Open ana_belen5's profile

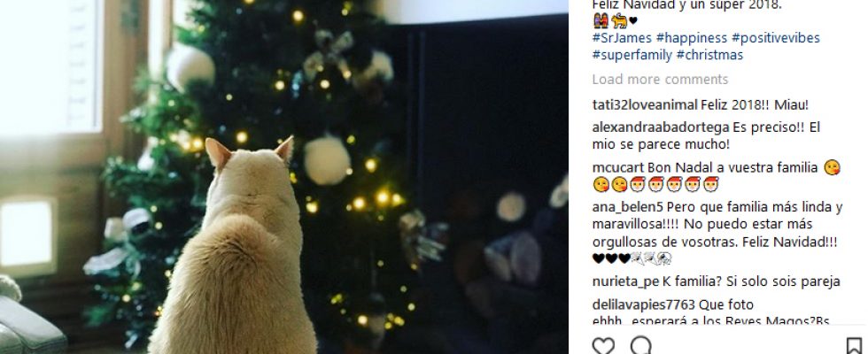point(628,208)
